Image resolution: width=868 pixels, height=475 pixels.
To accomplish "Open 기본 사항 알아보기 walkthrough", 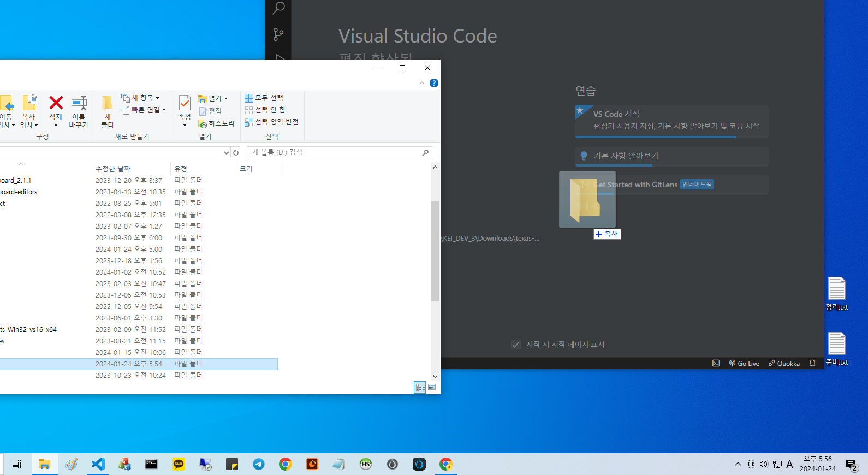I will coord(671,156).
